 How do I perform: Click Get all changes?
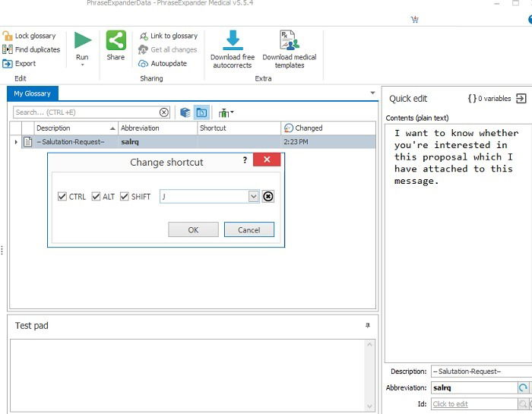[168, 49]
